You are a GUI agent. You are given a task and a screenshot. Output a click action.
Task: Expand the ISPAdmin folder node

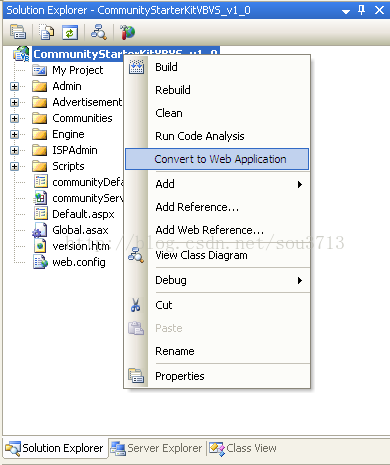[x=14, y=150]
